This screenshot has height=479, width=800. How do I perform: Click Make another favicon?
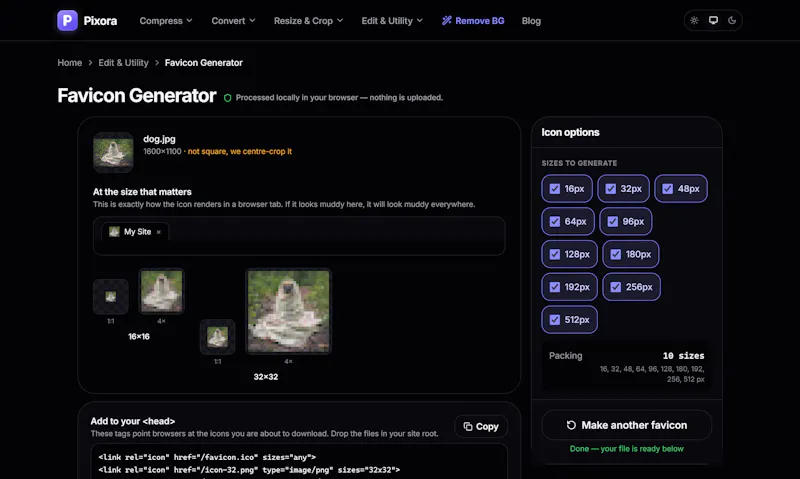pyautogui.click(x=627, y=425)
